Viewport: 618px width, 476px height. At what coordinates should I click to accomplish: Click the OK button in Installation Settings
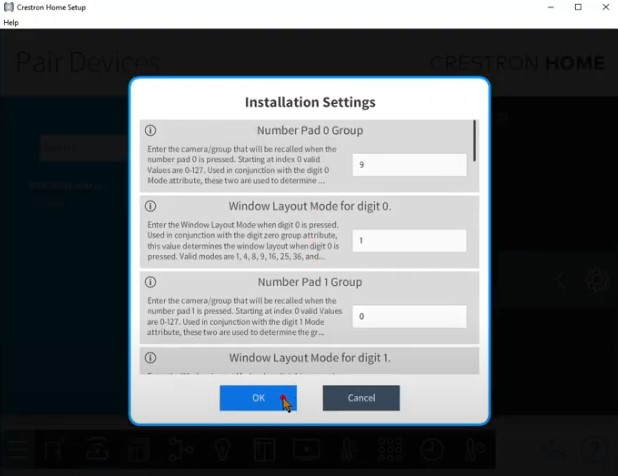pyautogui.click(x=258, y=398)
